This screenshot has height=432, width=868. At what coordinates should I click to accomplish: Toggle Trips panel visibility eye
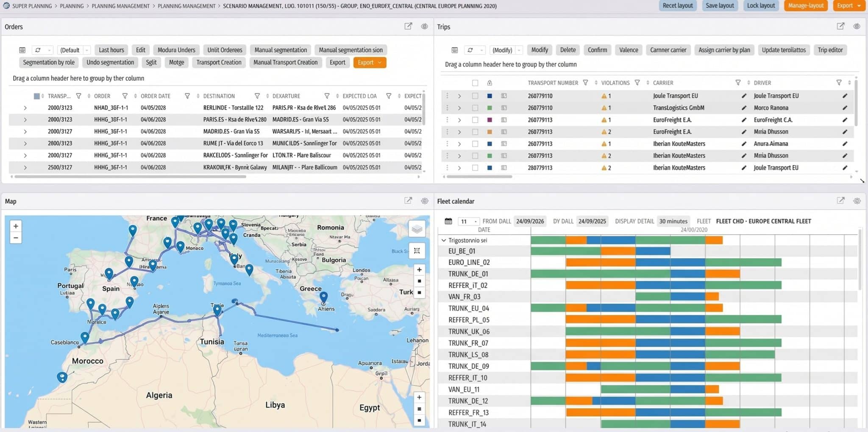[x=857, y=26]
